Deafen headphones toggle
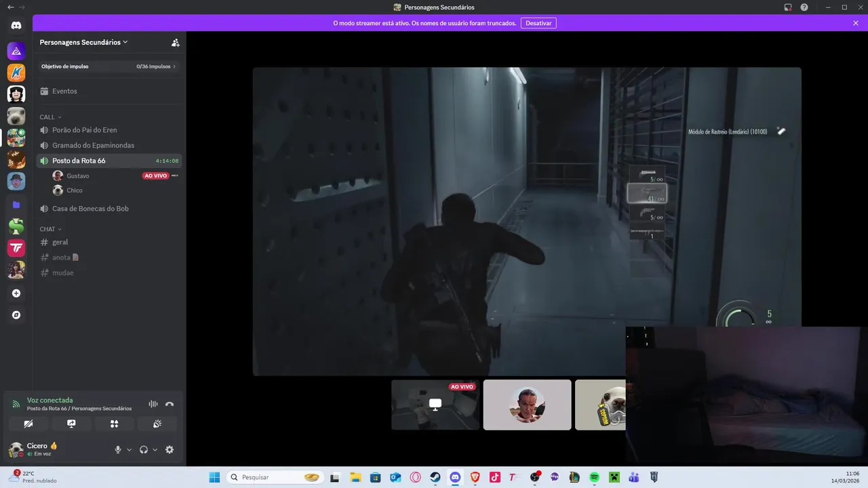The width and height of the screenshot is (868, 488). point(144,449)
